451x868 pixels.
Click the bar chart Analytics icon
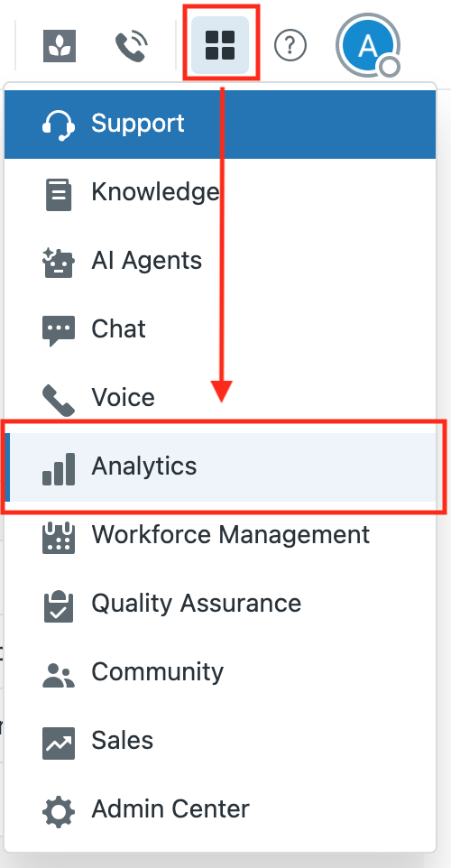[58, 468]
